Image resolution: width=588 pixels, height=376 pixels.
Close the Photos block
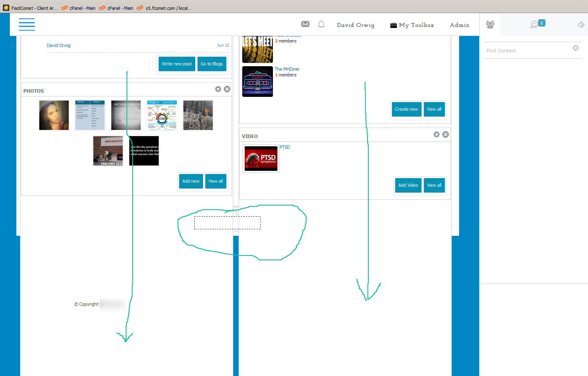pos(227,89)
